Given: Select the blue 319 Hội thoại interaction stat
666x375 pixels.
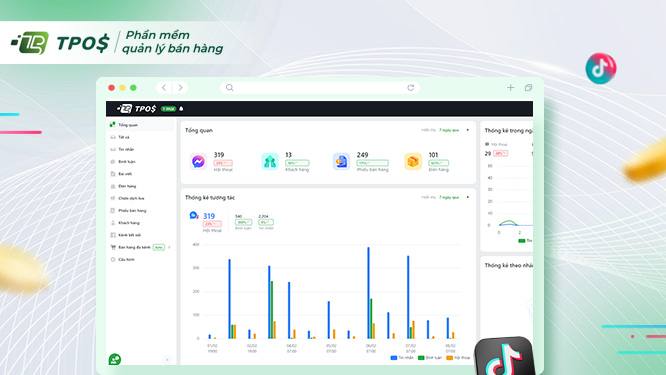Looking at the screenshot, I should (212, 223).
